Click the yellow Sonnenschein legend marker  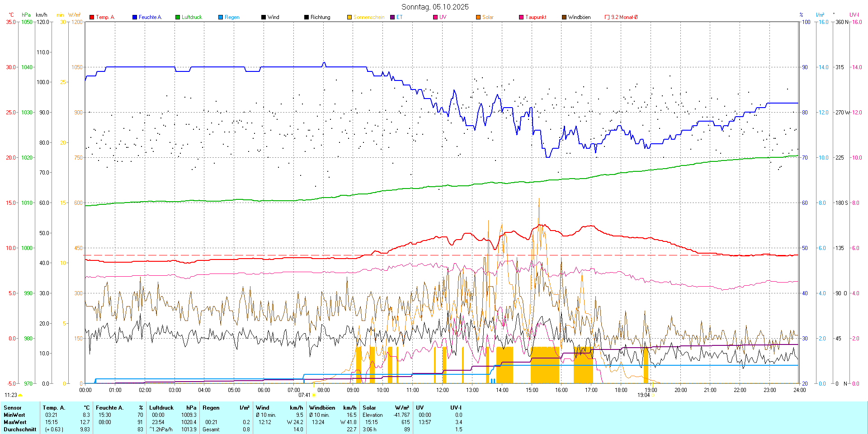tap(349, 17)
